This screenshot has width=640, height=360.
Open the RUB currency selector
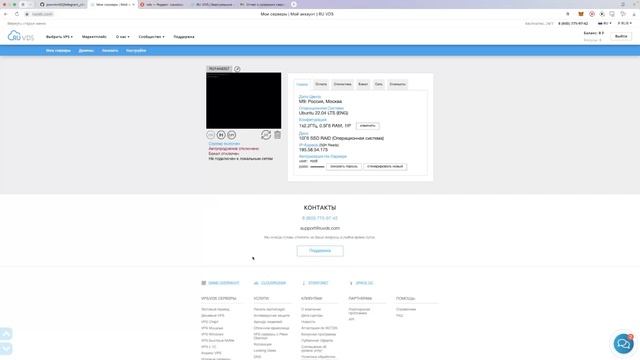(624, 23)
